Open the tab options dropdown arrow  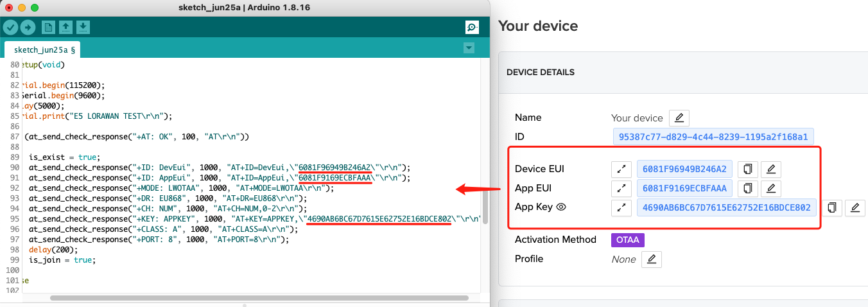click(469, 48)
